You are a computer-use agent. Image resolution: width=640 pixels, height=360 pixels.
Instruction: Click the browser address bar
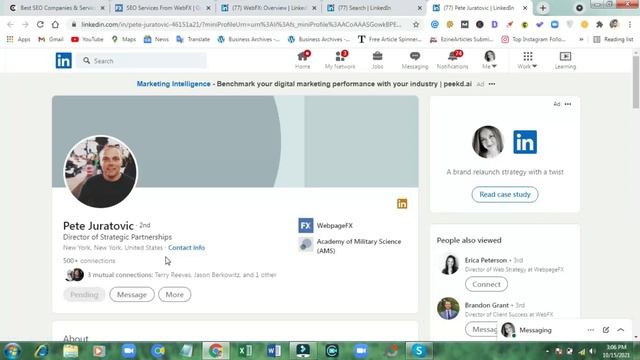(241, 24)
